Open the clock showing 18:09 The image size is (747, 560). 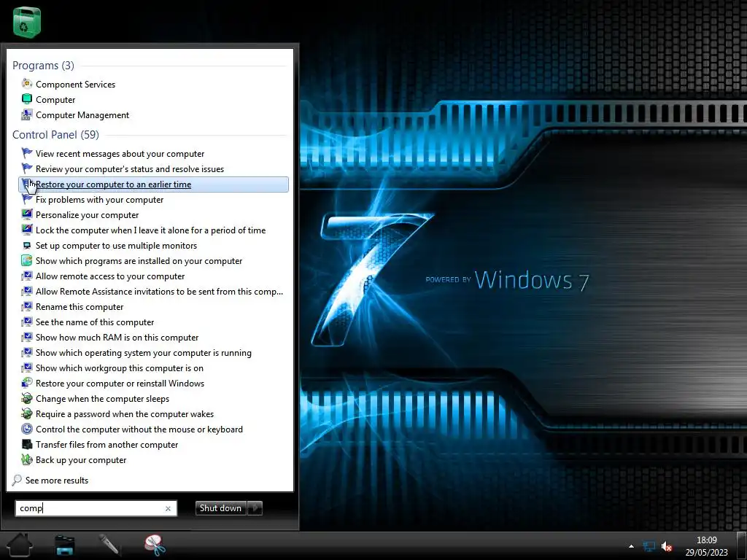[706, 540]
